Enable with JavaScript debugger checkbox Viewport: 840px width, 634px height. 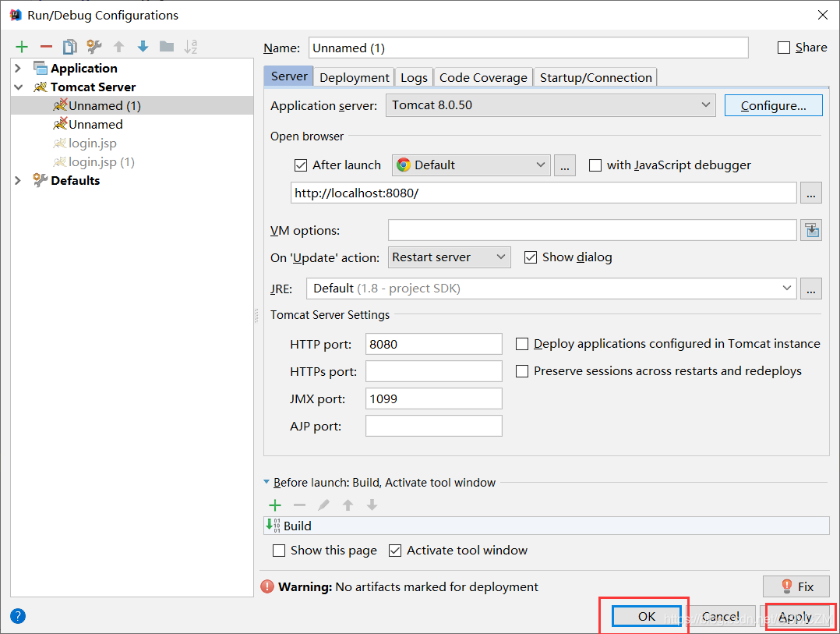(x=595, y=165)
